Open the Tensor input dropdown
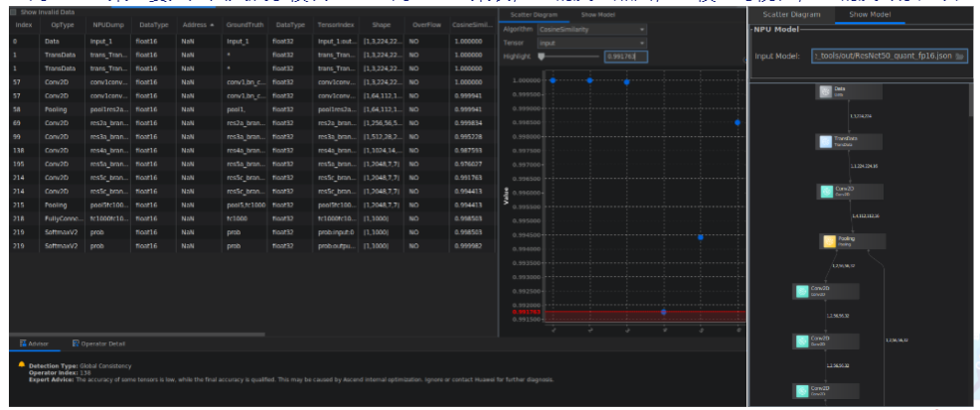This screenshot has width=980, height=410. coord(591,43)
